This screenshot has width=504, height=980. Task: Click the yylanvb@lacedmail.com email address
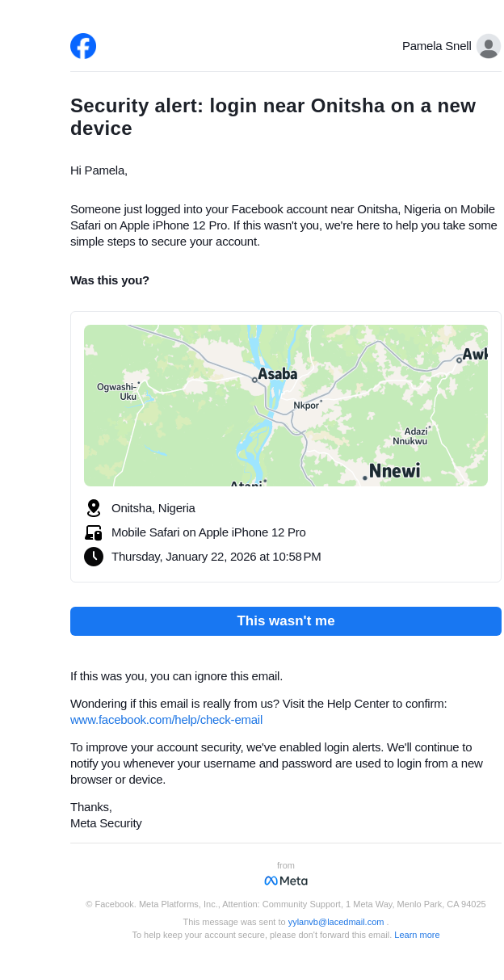point(336,922)
